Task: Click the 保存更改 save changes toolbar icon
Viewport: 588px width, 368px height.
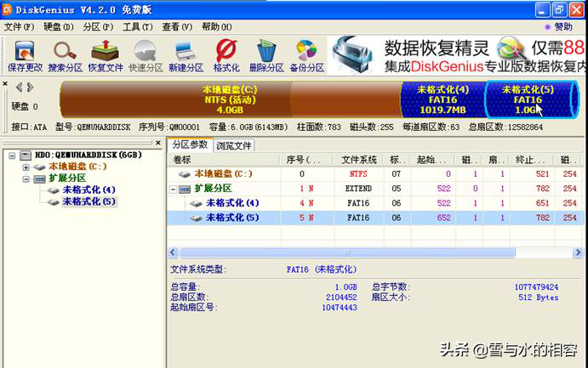Action: 26,56
